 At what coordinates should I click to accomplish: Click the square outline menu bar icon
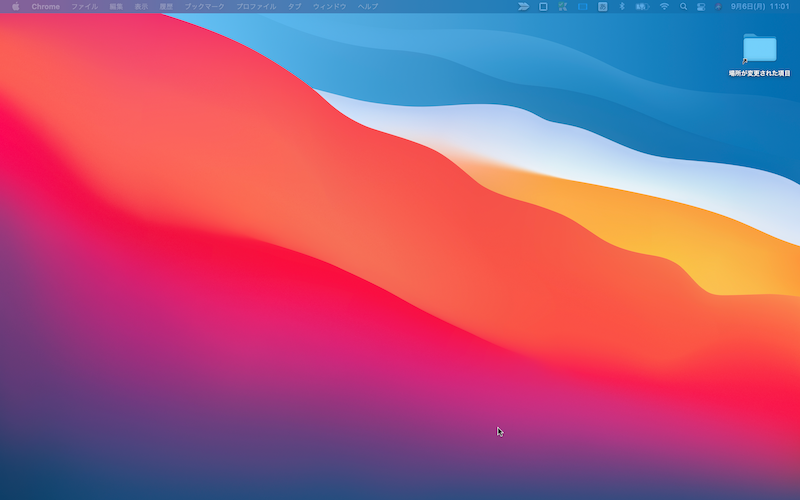point(543,7)
